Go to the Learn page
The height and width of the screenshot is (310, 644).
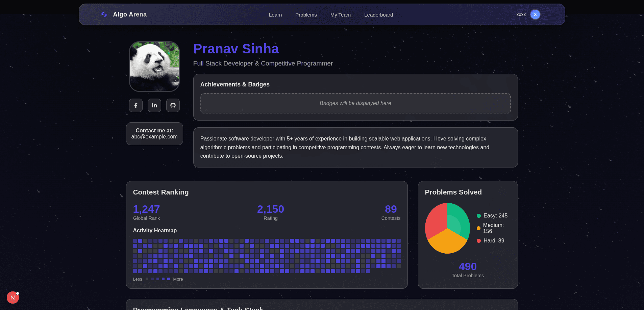tap(275, 15)
